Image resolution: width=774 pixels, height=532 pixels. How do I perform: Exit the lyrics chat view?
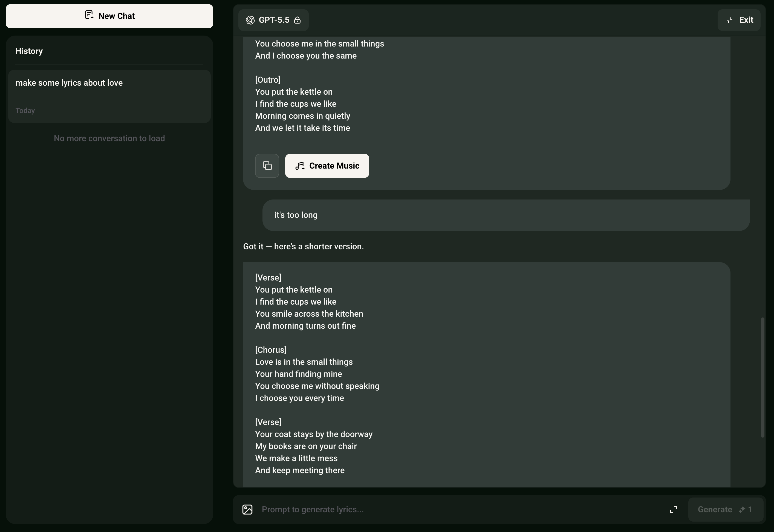tap(739, 20)
